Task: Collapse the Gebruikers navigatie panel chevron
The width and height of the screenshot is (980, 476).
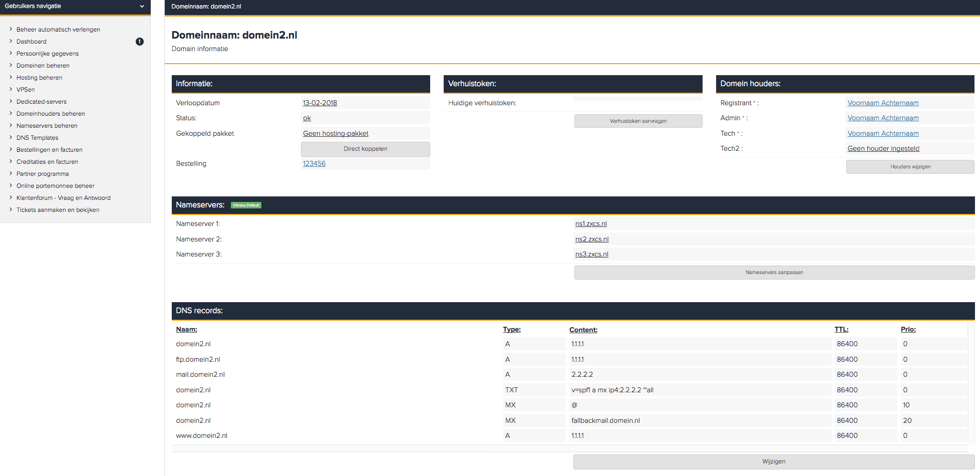Action: point(142,7)
